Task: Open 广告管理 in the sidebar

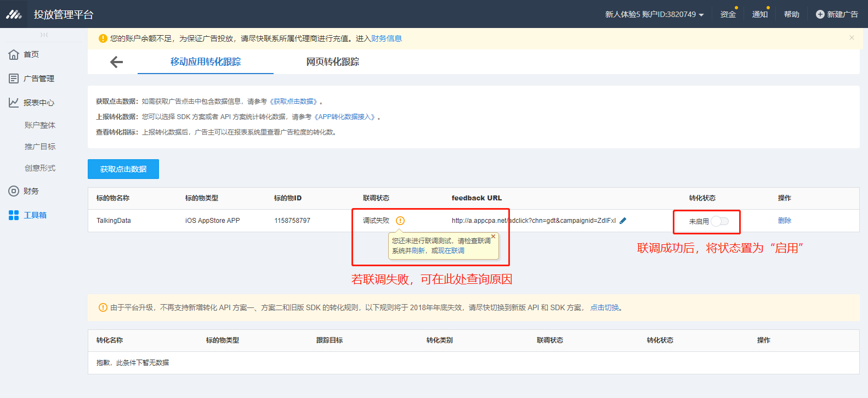Action: [x=39, y=79]
